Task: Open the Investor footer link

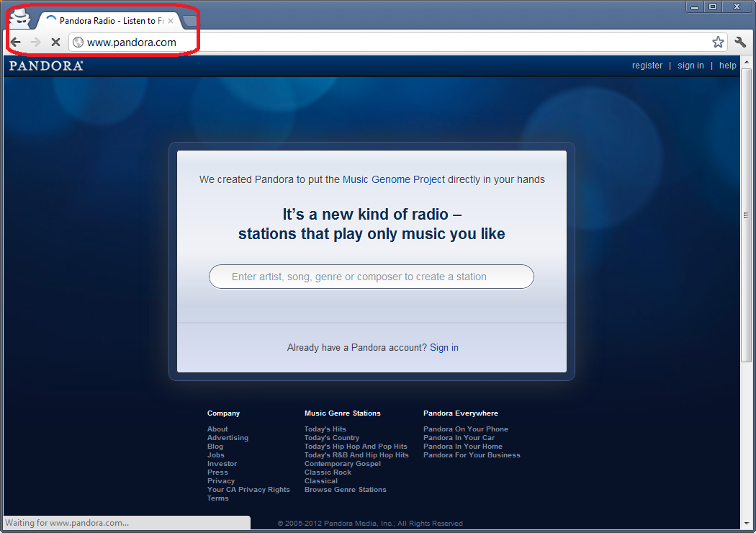Action: tap(222, 464)
